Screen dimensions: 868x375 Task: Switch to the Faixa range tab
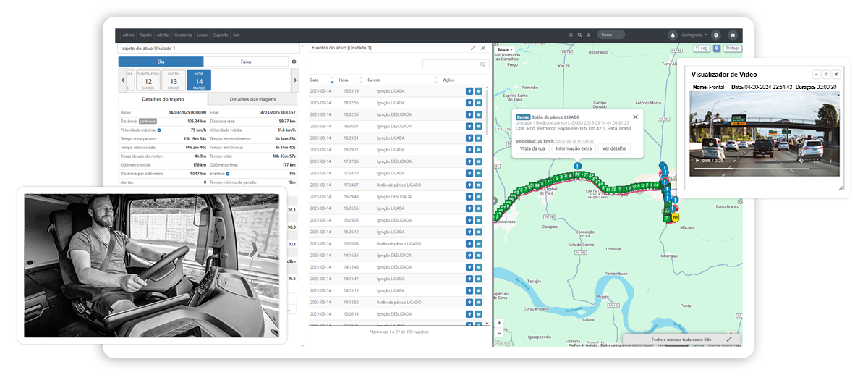(246, 62)
